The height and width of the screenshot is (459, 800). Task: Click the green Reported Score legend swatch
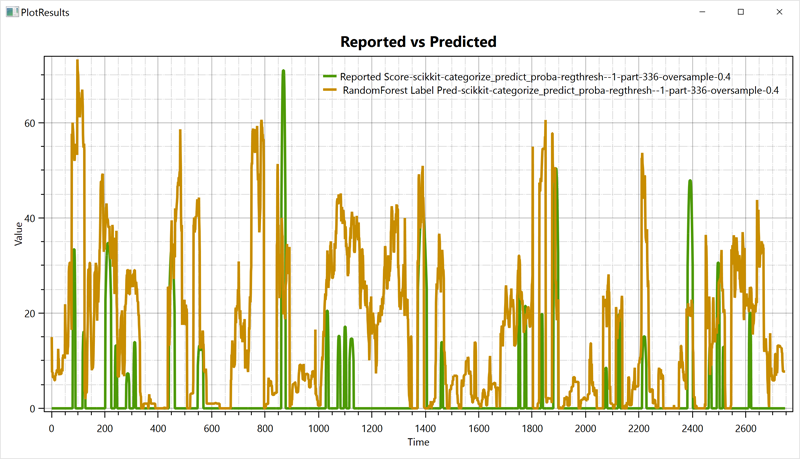329,76
